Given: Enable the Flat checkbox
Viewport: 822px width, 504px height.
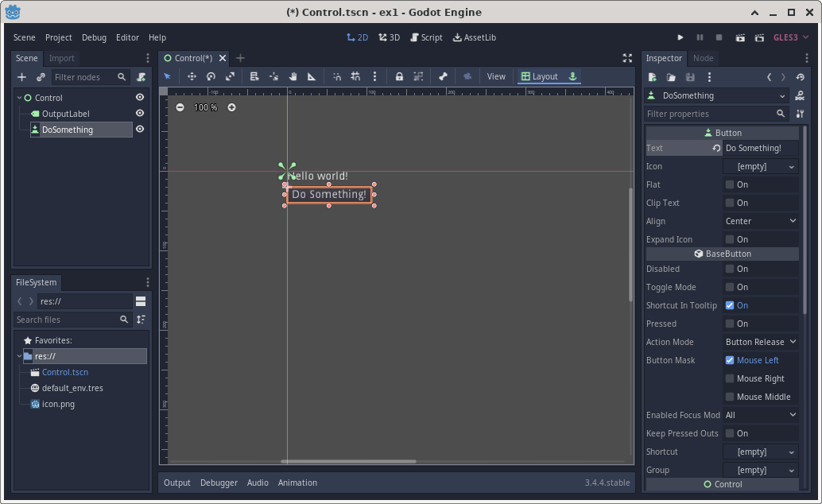Looking at the screenshot, I should tap(729, 184).
